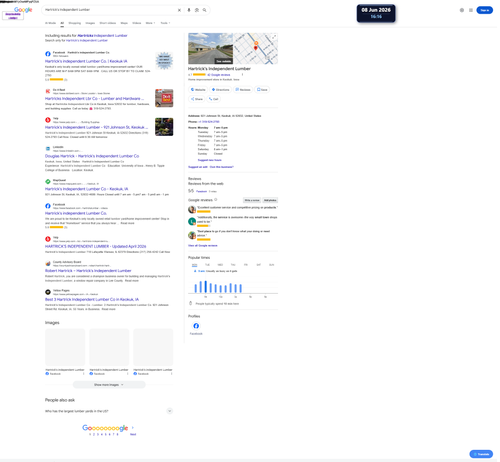500x462 pixels.
Task: Expand the map with the fullscreen icon
Action: (274, 37)
